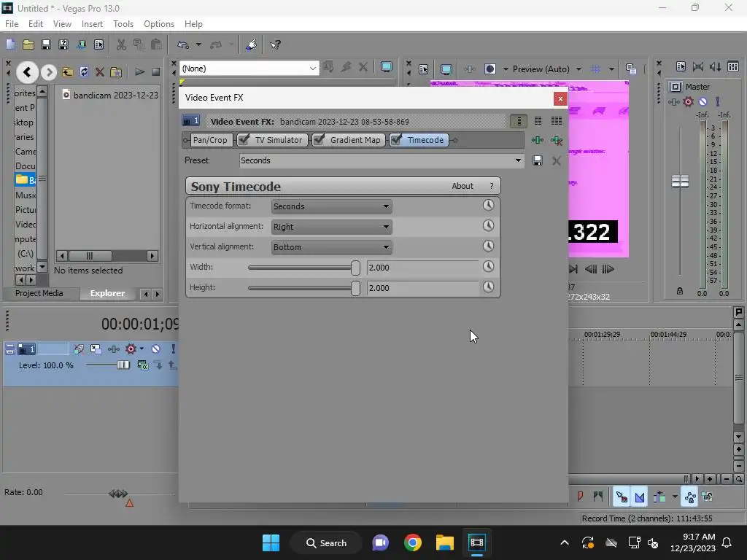This screenshot has height=560, width=747.
Task: Open the Insert menu
Action: click(x=92, y=24)
